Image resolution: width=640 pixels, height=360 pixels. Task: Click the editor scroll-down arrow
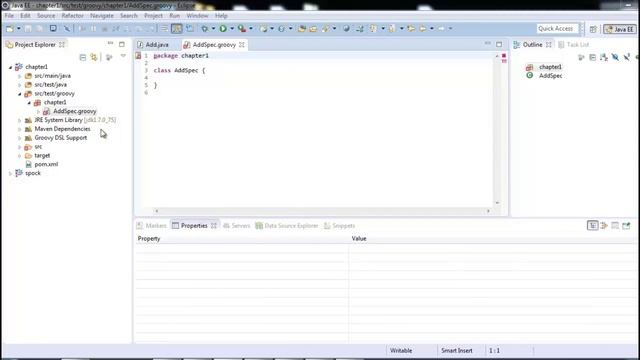click(x=497, y=203)
